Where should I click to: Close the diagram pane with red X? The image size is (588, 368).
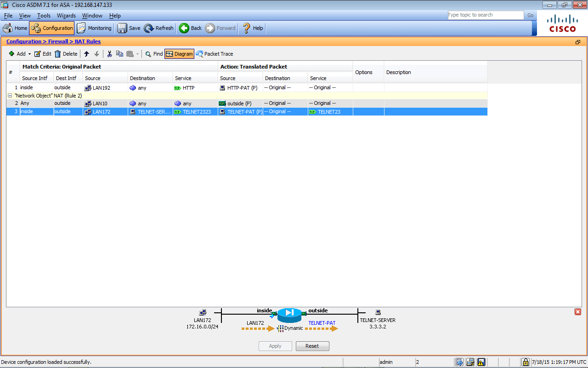[x=578, y=312]
